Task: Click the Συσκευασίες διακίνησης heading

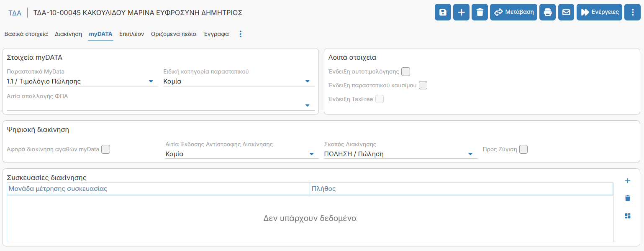Action: [x=46, y=178]
